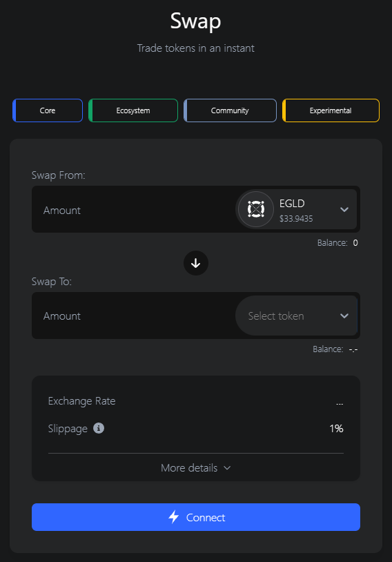Screen dimensions: 392x562
Task: Click the Swap From balance value
Action: (355, 242)
